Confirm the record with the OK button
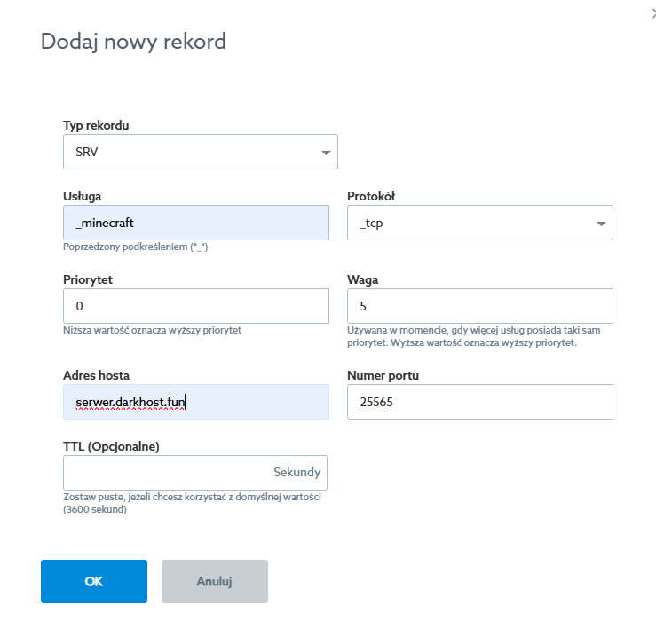Viewport: 656px width, 644px height. coord(94,581)
